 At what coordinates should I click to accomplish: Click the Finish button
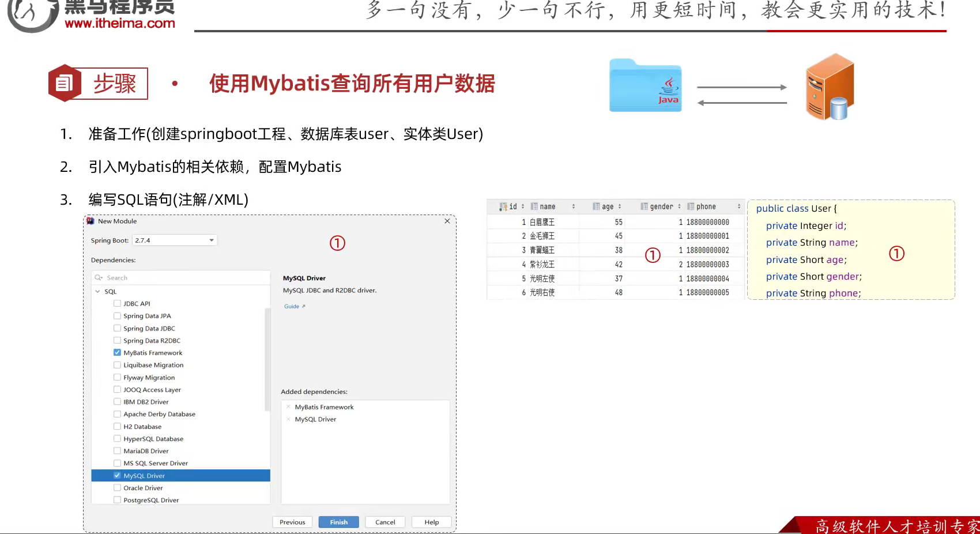(x=338, y=521)
